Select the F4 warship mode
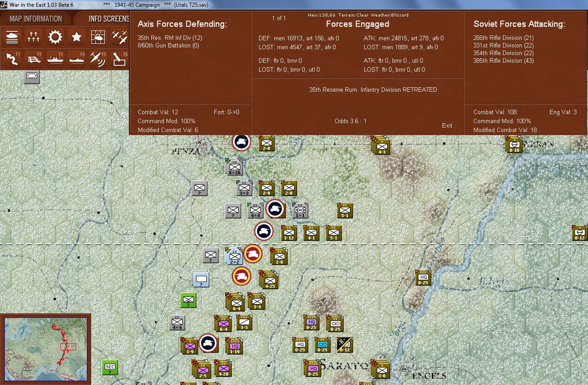 pyautogui.click(x=77, y=59)
